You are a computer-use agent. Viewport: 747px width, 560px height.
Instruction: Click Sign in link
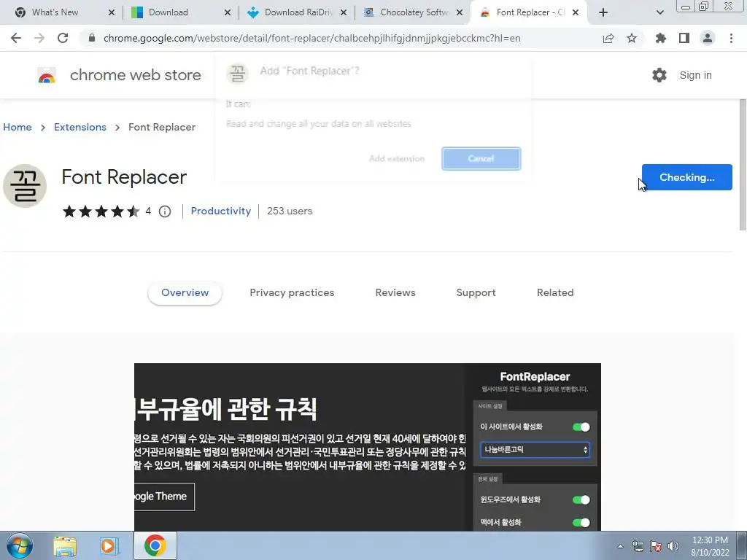coord(695,75)
